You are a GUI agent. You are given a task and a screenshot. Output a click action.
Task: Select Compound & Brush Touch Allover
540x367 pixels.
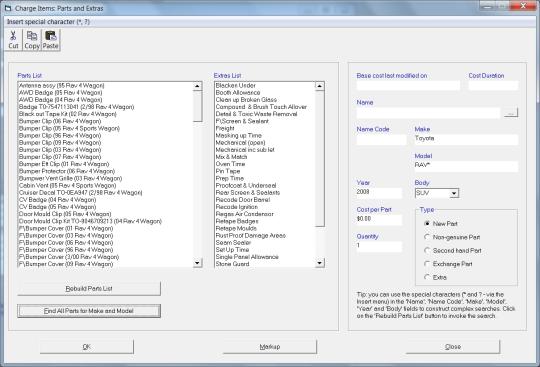[261, 107]
